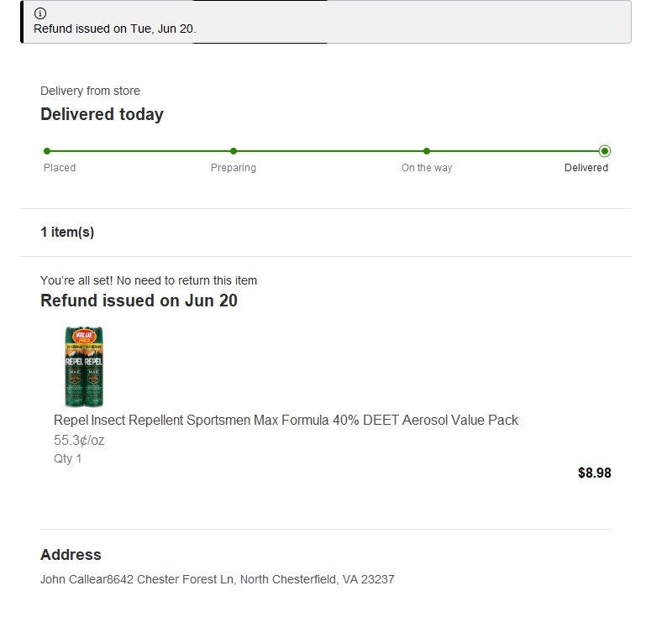Click the Qty 1 quantity text

[x=68, y=458]
